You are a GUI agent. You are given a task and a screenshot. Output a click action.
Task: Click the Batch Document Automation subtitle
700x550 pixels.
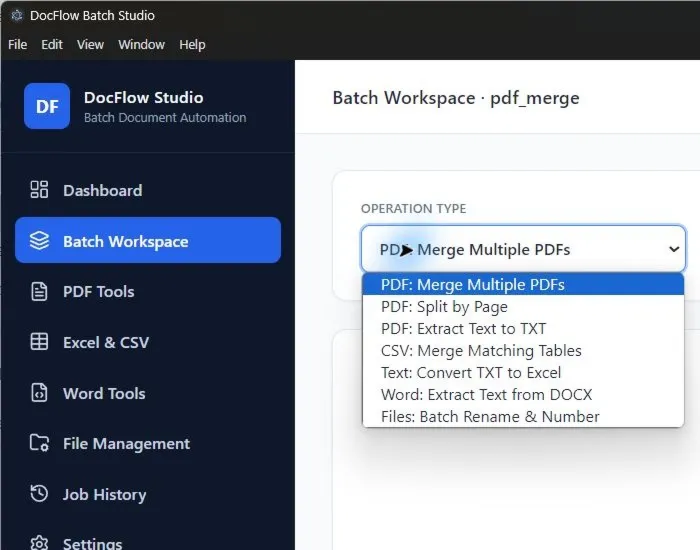[x=165, y=117]
